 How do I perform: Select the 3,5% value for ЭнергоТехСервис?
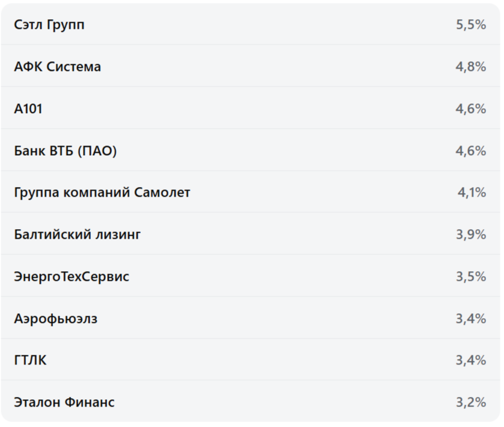click(x=470, y=277)
